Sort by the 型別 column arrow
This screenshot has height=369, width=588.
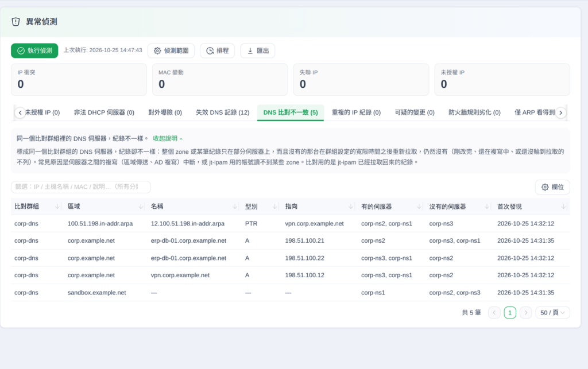(x=274, y=207)
